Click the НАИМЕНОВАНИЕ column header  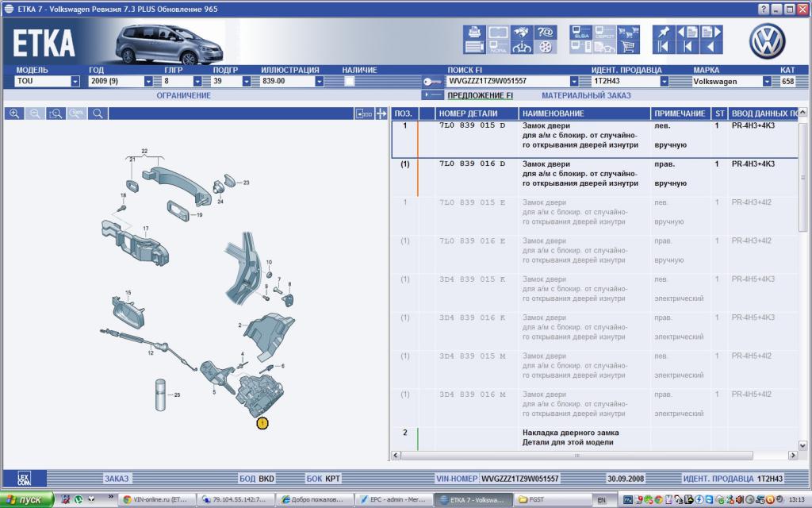tap(584, 114)
